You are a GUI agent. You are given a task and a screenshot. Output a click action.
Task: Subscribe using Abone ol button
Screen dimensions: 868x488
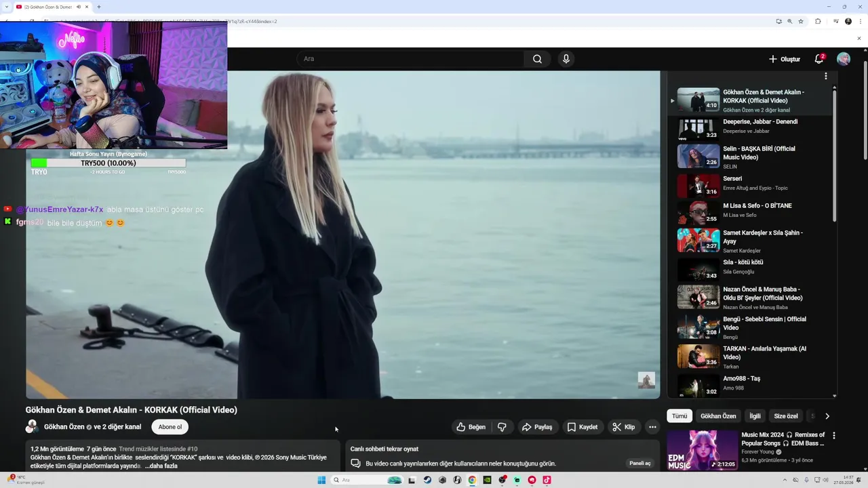(x=170, y=427)
